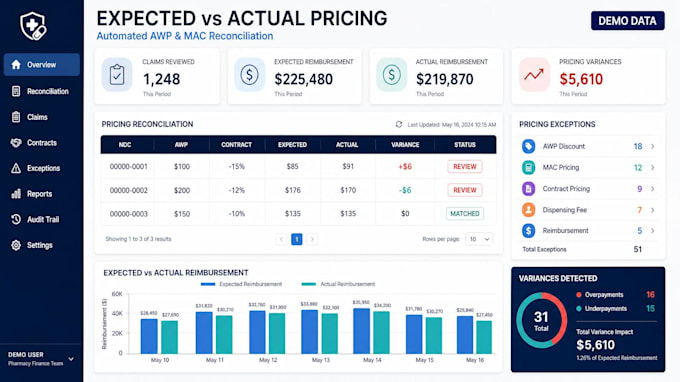Click the Audit Trail history icon
Screen dimensions: 680x382
pyautogui.click(x=16, y=219)
